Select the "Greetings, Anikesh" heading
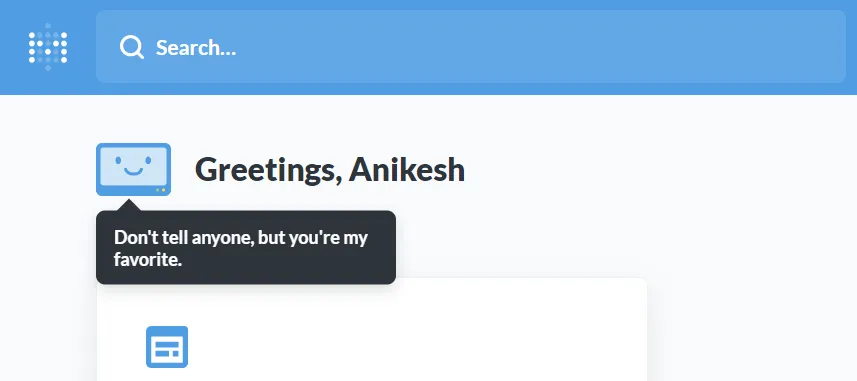The height and width of the screenshot is (381, 857). tap(330, 169)
